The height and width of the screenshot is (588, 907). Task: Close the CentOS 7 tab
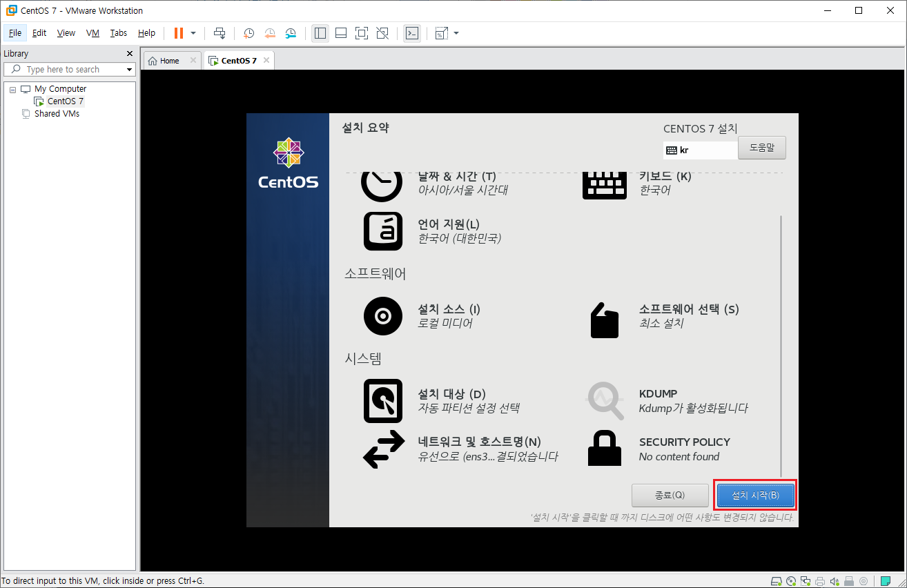266,61
